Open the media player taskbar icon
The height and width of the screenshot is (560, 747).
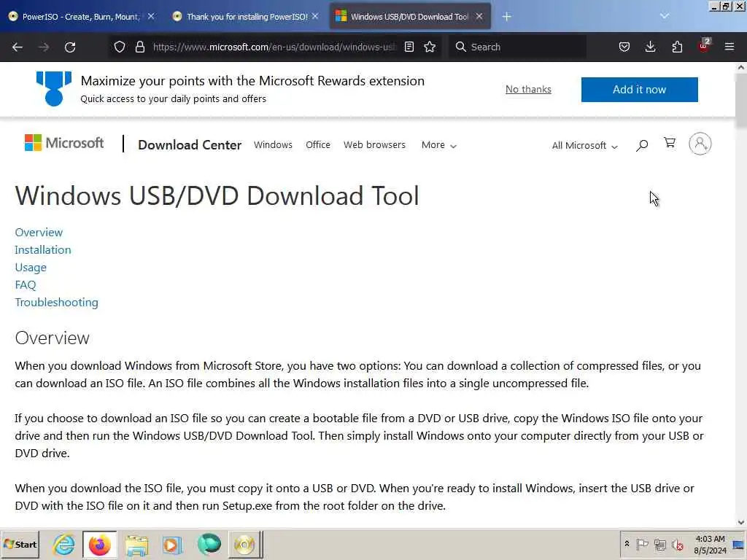(172, 544)
